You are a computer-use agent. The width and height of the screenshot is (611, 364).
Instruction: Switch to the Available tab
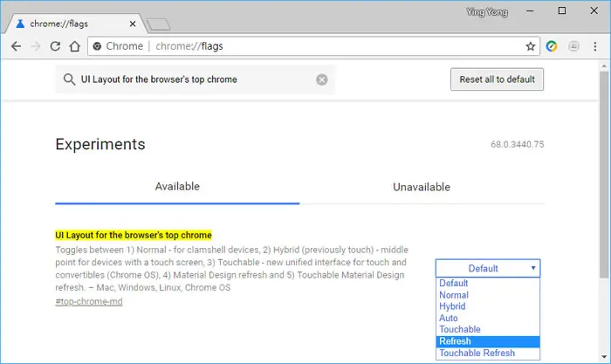coord(177,187)
